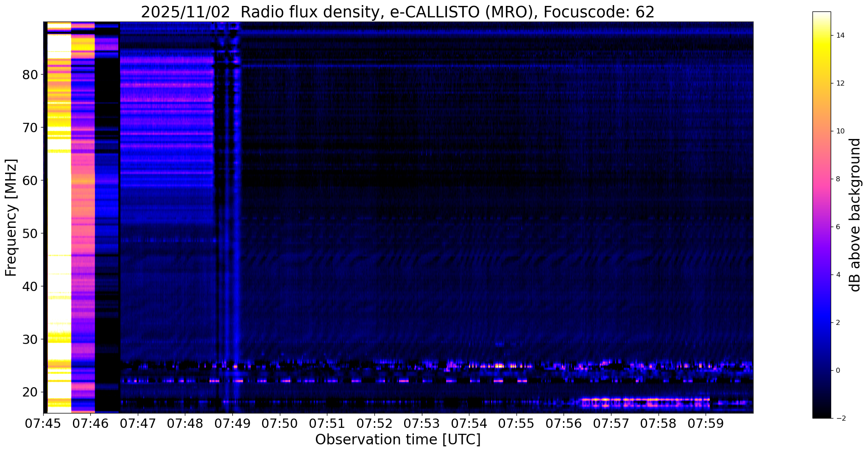Viewport: 868px width, 452px height.
Task: Click the 07:54 time tick label
Action: click(x=469, y=423)
